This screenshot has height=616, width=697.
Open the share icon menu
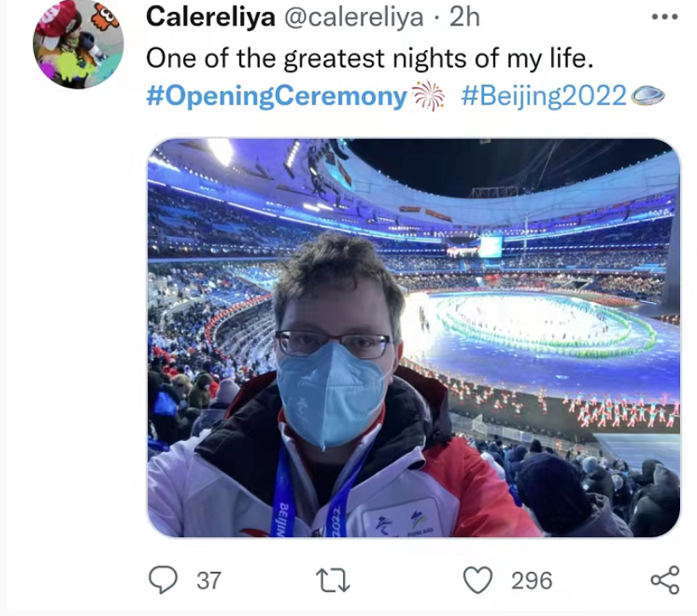point(664,580)
